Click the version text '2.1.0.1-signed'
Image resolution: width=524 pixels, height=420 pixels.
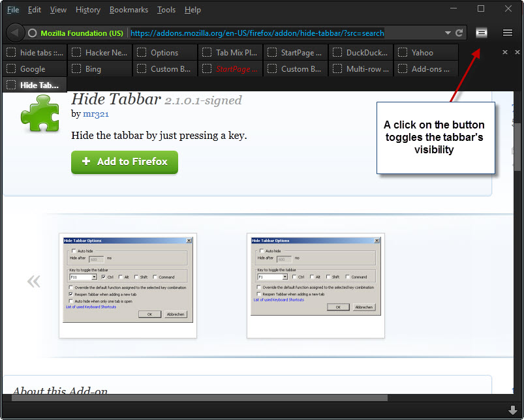(x=203, y=100)
